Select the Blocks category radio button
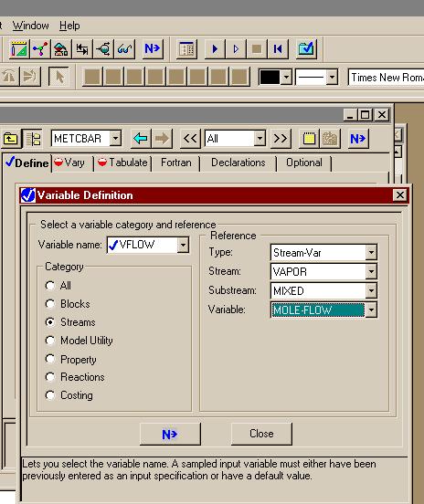This screenshot has height=504, width=424. click(x=50, y=304)
